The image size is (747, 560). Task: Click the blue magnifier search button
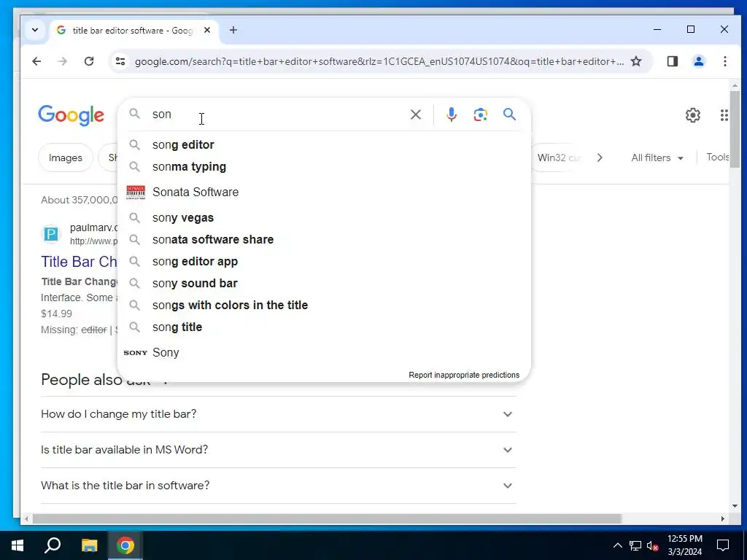pos(509,114)
